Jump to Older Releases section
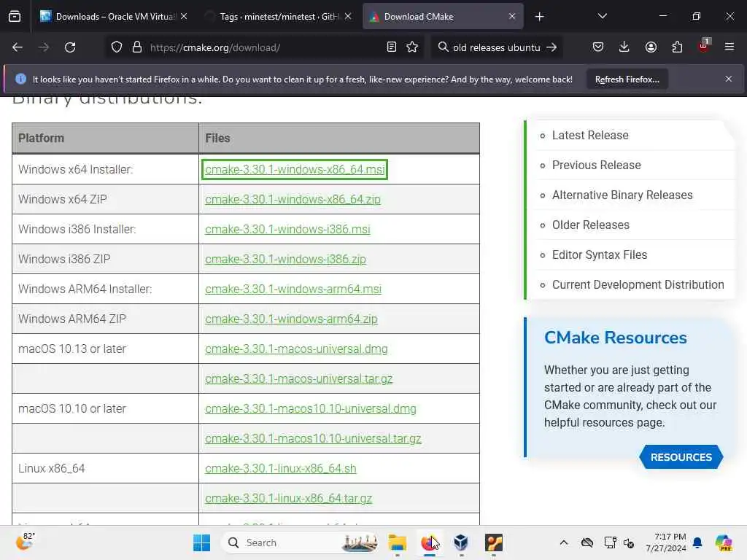 (590, 225)
